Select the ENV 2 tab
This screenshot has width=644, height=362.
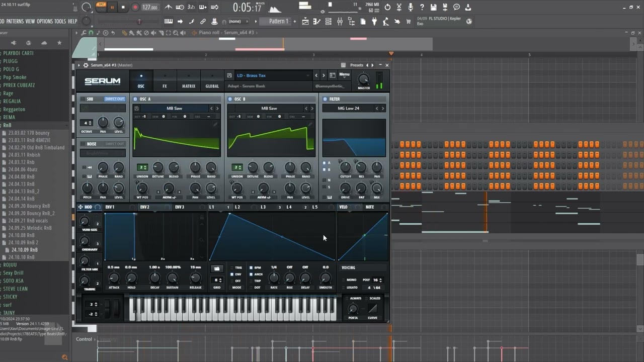144,207
